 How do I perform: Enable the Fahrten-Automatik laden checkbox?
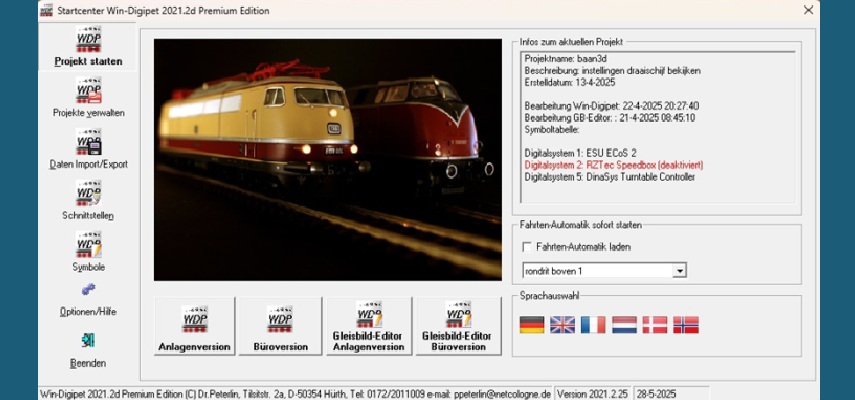[527, 247]
